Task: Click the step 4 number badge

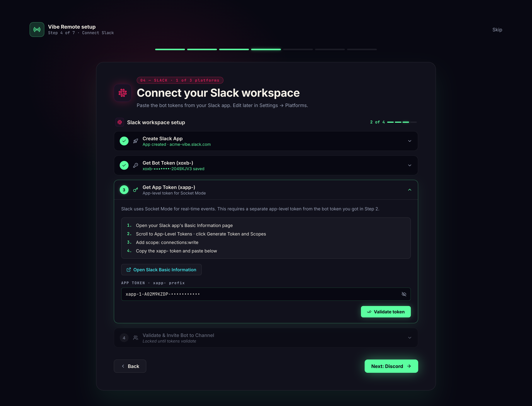Action: [x=124, y=338]
